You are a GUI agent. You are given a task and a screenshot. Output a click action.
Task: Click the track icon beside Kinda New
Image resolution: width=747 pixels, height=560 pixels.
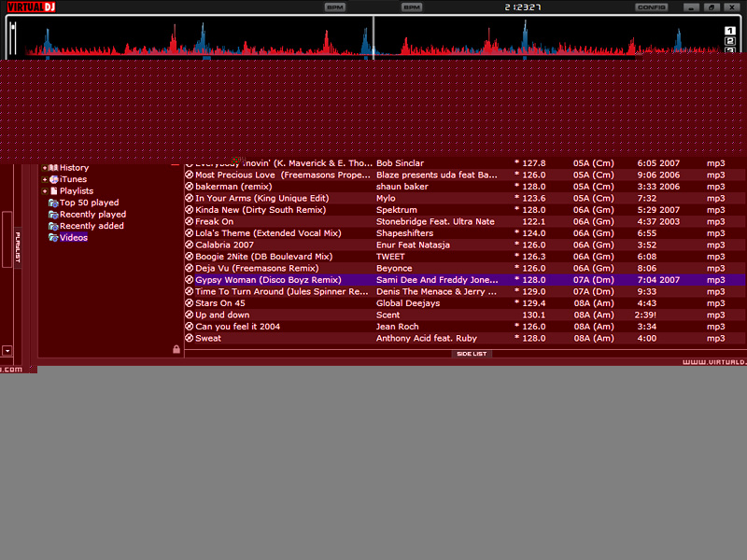click(x=190, y=210)
